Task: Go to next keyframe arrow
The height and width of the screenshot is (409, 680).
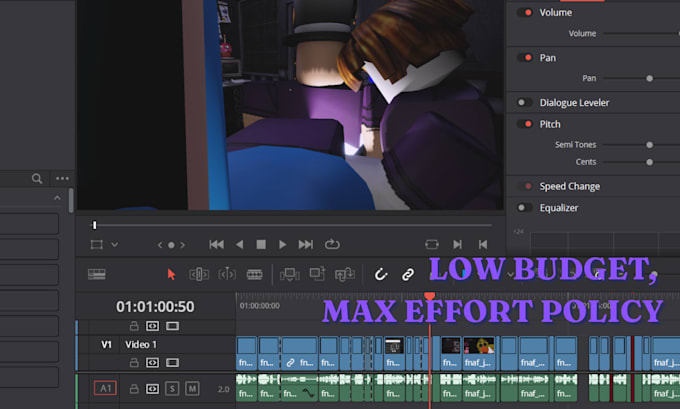Action: (183, 245)
